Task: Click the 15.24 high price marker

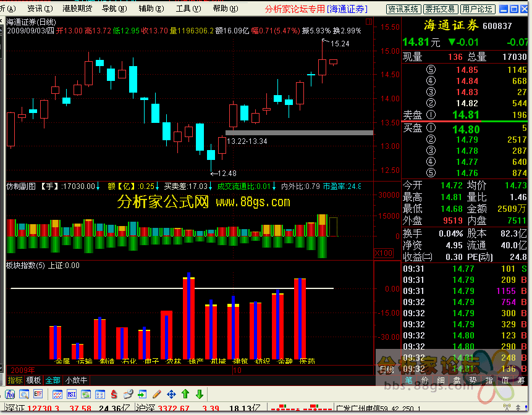Action: pyautogui.click(x=340, y=43)
